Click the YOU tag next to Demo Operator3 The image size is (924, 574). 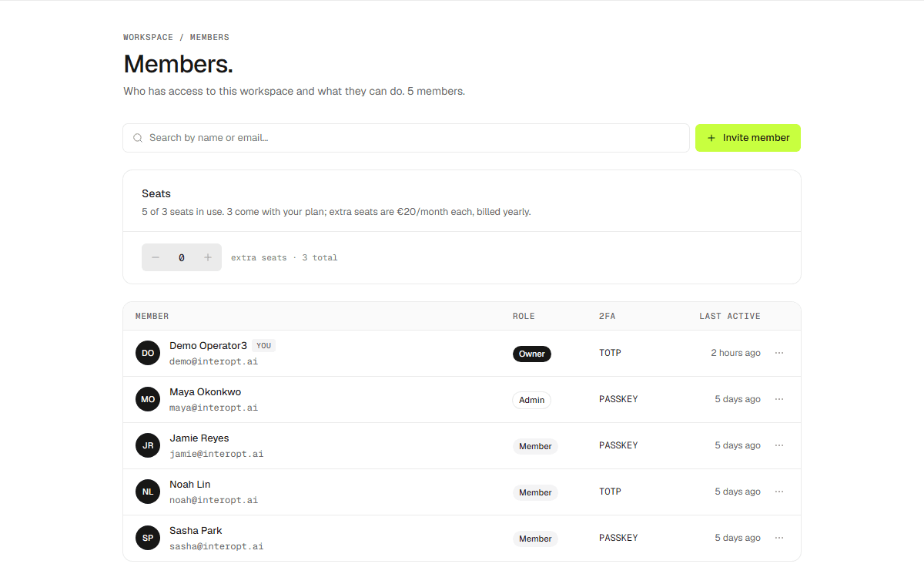(263, 346)
